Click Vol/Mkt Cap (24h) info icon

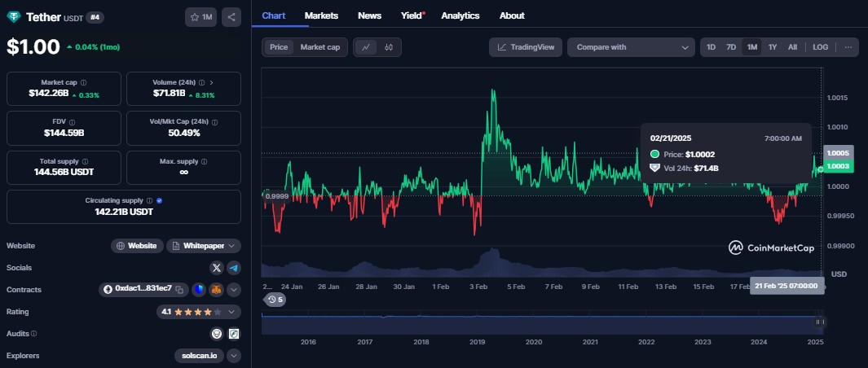click(215, 122)
